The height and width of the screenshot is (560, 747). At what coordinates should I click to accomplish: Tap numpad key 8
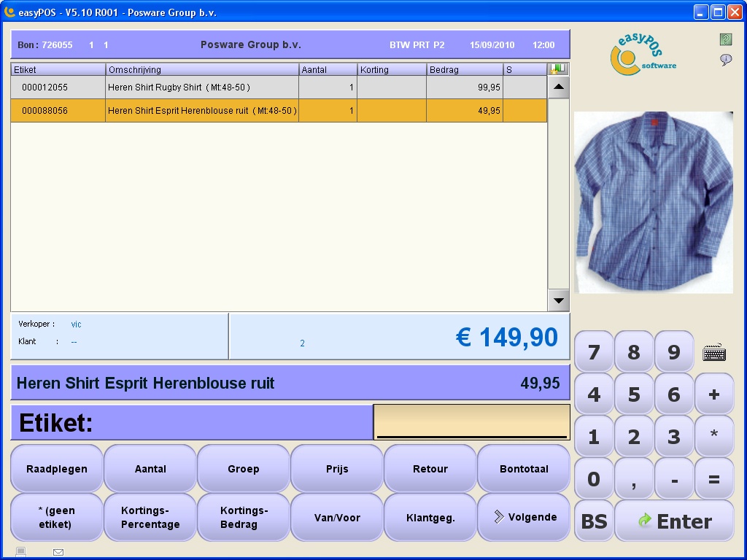634,352
